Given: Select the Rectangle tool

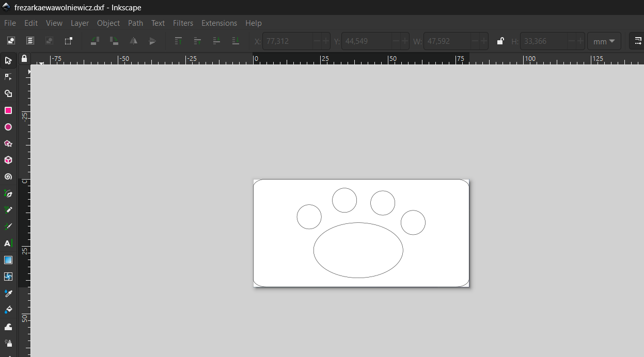Looking at the screenshot, I should 8,110.
